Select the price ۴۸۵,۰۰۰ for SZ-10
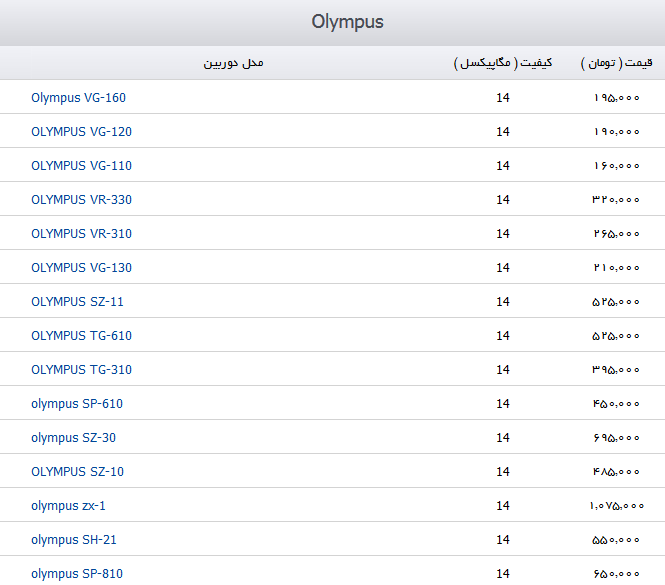Viewport: 665px width, 585px height. 616,472
